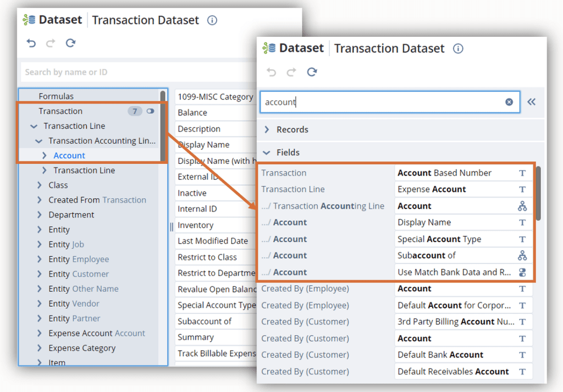This screenshot has width=563, height=392.
Task: Click info icon beside right Transaction Dataset title
Action: [458, 48]
